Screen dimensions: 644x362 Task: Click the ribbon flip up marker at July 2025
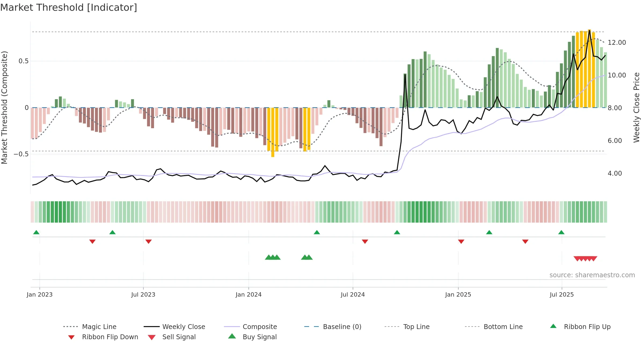click(561, 232)
